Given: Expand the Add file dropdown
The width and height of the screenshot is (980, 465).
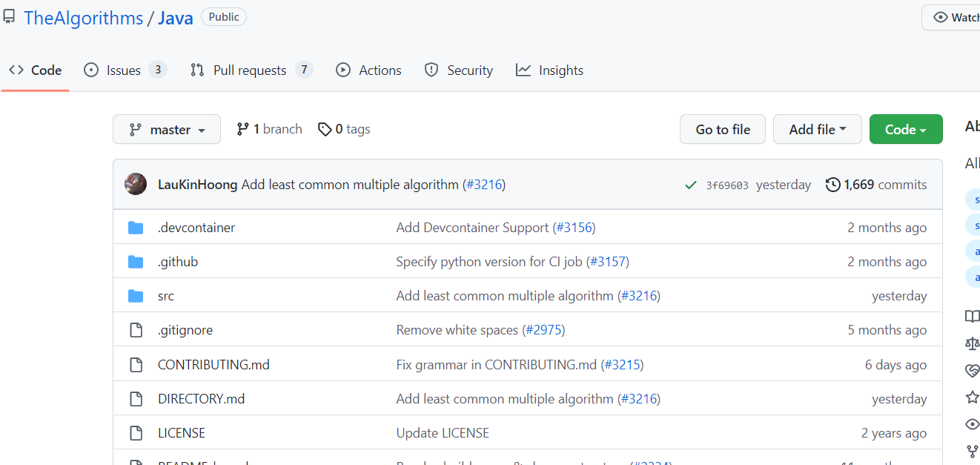Looking at the screenshot, I should click(818, 129).
